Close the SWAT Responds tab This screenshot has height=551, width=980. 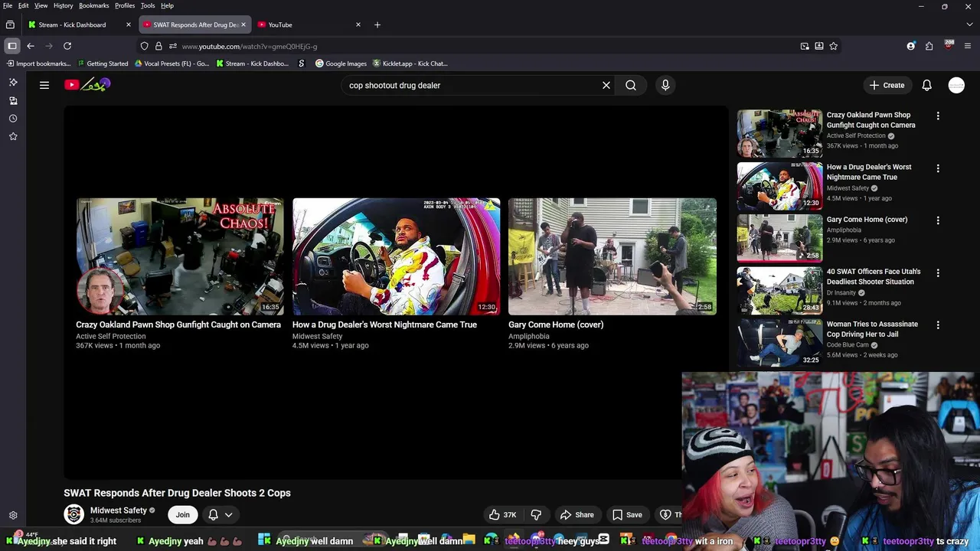(x=243, y=24)
